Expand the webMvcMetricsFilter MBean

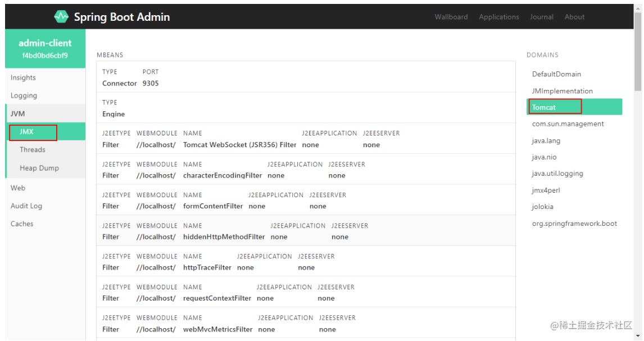(x=306, y=323)
